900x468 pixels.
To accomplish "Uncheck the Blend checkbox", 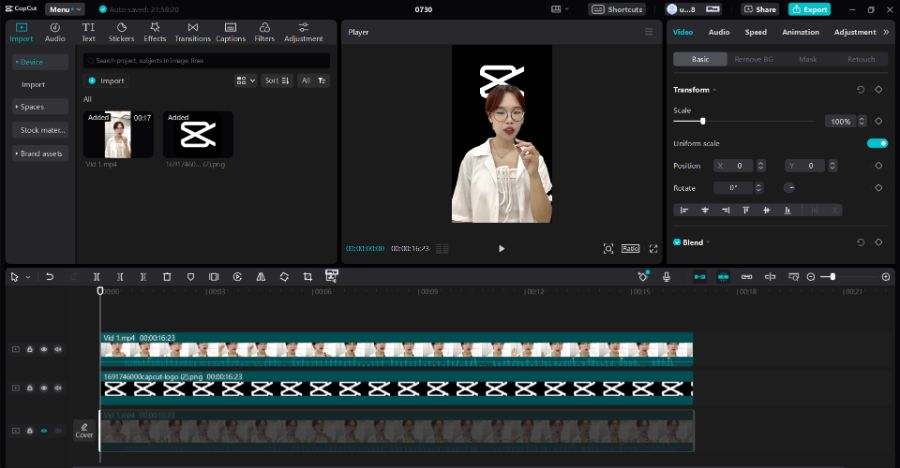I will tap(677, 242).
